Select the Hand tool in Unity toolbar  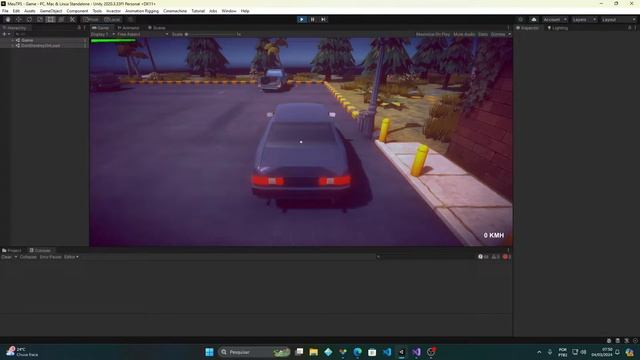tap(8, 20)
